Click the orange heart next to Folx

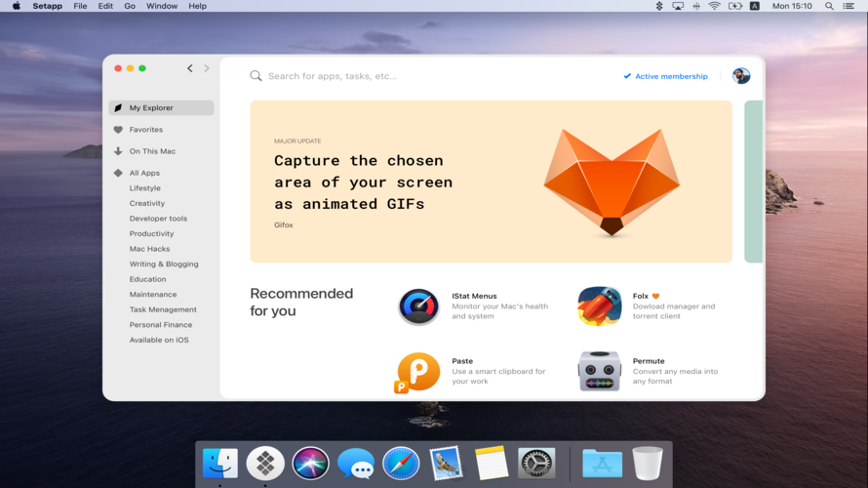click(x=656, y=297)
